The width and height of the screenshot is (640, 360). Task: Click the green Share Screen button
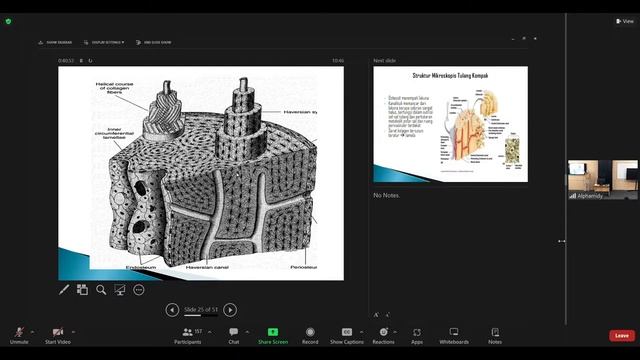[x=273, y=336]
